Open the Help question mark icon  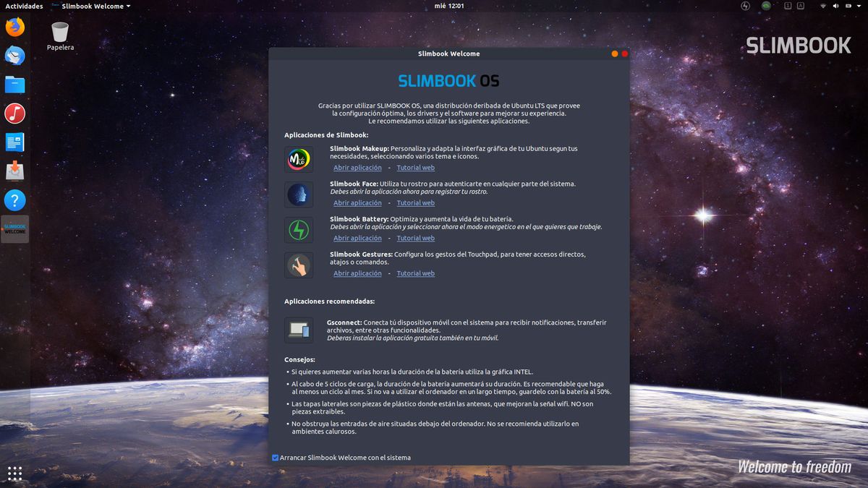point(14,200)
